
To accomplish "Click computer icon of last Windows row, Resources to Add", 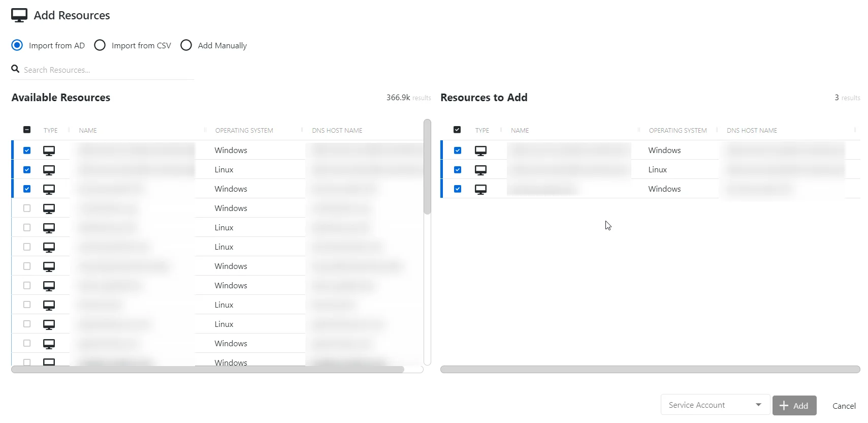I will [x=480, y=189].
